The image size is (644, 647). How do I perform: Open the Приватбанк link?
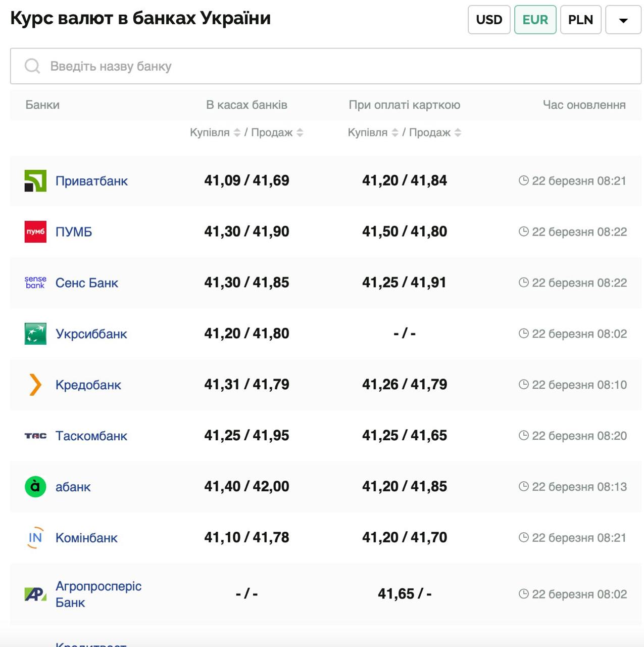(x=91, y=181)
